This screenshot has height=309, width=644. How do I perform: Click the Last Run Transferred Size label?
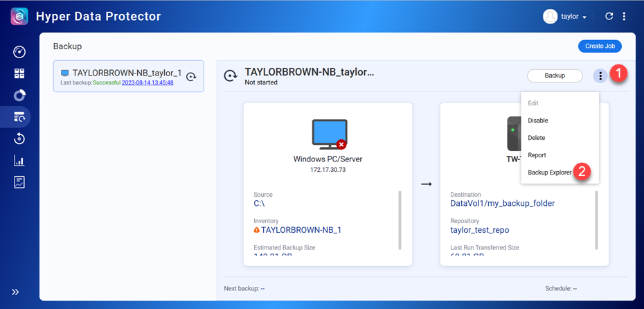coord(485,247)
